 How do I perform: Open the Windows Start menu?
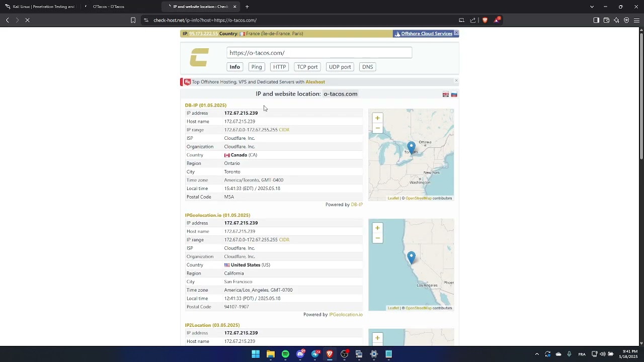[256, 354]
